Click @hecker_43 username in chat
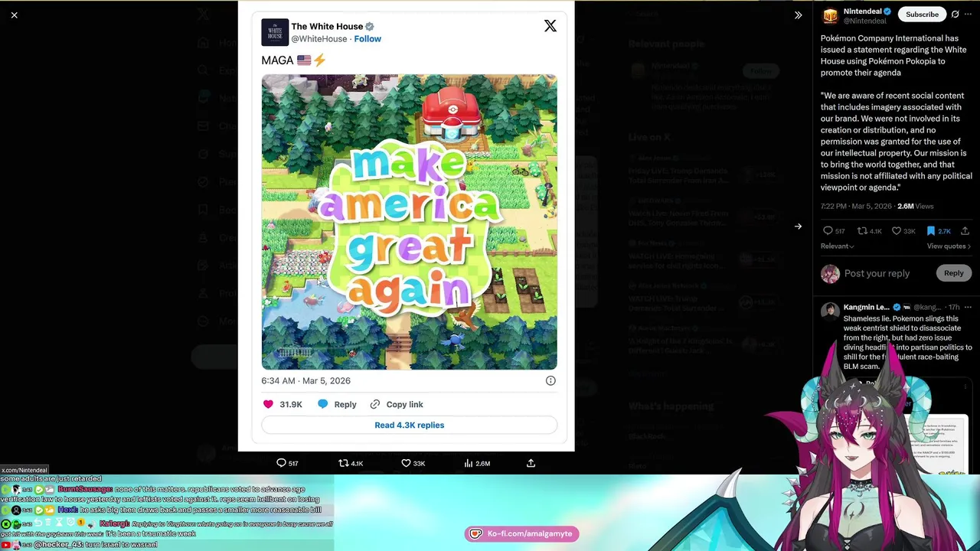Screen dimensions: 980x551 (58, 544)
